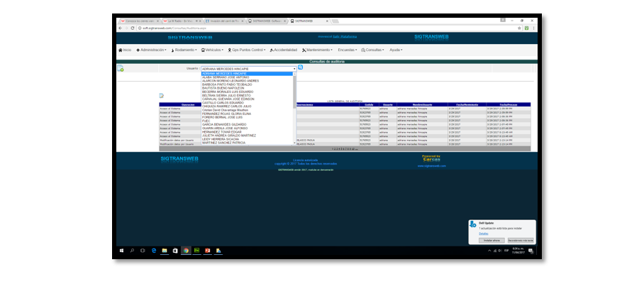This screenshot has width=644, height=289.
Task: Bookmark page with star icon
Action: coord(520,28)
